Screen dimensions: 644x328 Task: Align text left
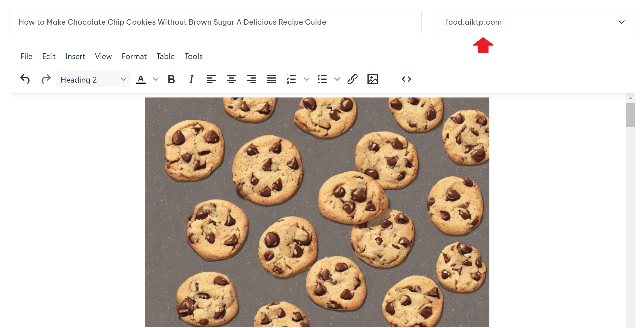pyautogui.click(x=211, y=79)
